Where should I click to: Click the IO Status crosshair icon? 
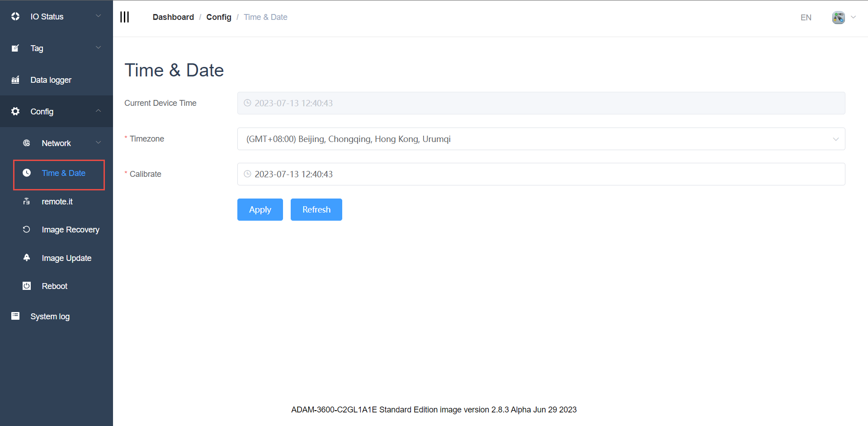pyautogui.click(x=15, y=17)
